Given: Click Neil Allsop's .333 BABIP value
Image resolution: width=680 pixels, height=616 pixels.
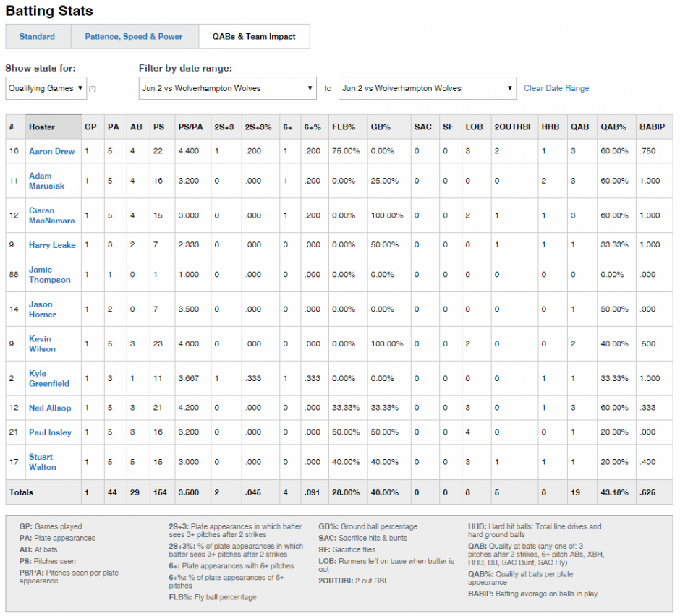Looking at the screenshot, I should (647, 408).
